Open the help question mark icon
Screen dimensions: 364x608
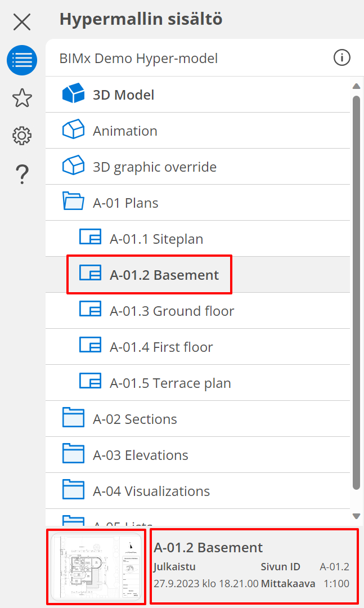pos(22,174)
